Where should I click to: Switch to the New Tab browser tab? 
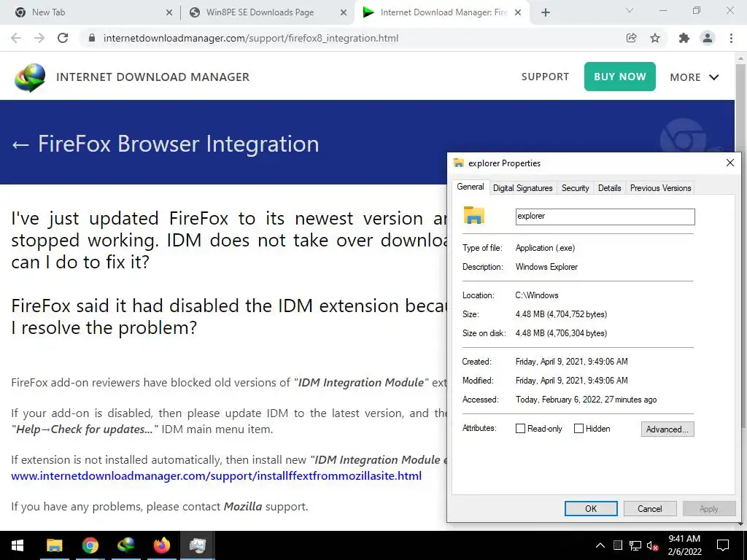90,12
